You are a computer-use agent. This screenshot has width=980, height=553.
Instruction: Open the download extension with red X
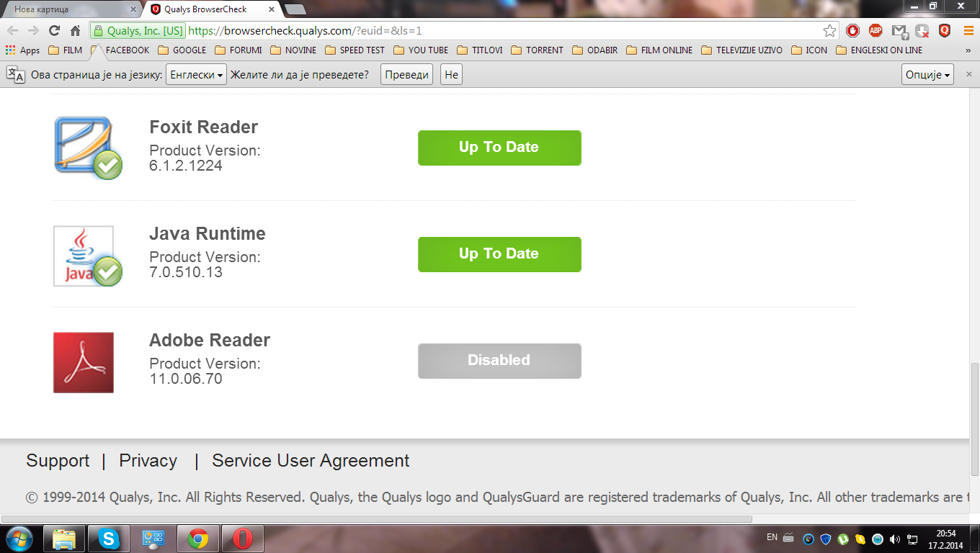point(922,31)
